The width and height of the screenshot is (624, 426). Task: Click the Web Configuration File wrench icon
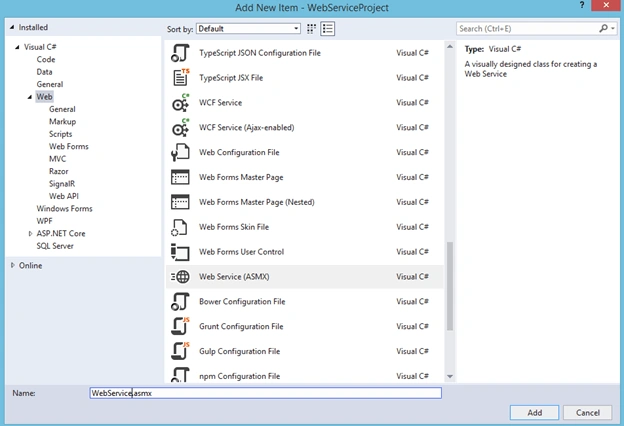pos(180,152)
